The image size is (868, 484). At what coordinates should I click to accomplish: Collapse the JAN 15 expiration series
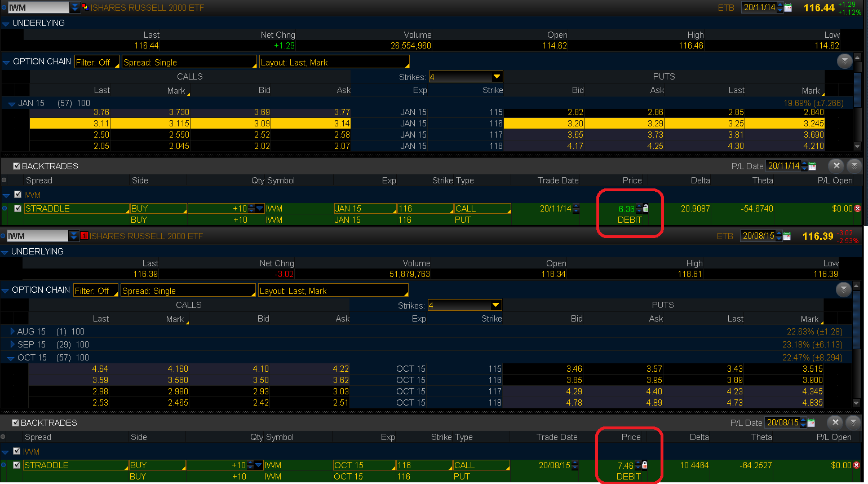pos(12,104)
